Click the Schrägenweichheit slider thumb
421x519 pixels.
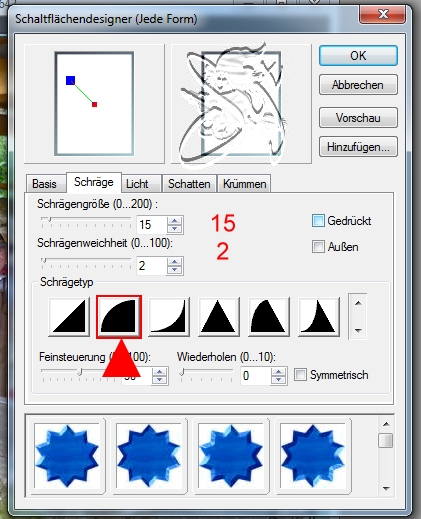coord(44,260)
